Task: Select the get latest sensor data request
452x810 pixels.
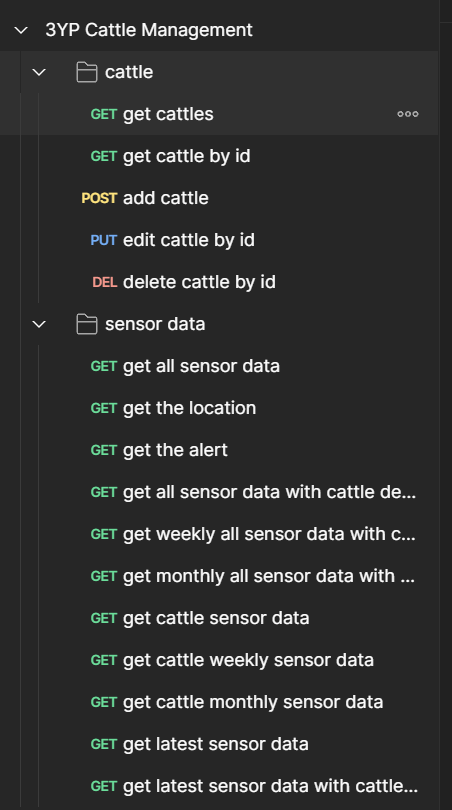Action: coord(219,744)
